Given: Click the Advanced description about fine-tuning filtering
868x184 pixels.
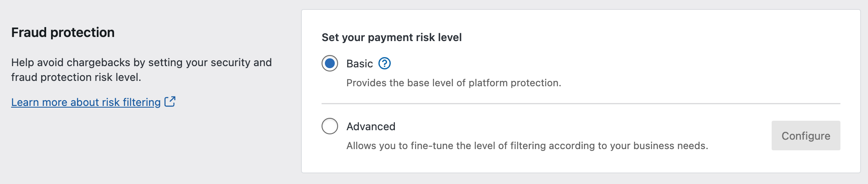Looking at the screenshot, I should point(527,146).
